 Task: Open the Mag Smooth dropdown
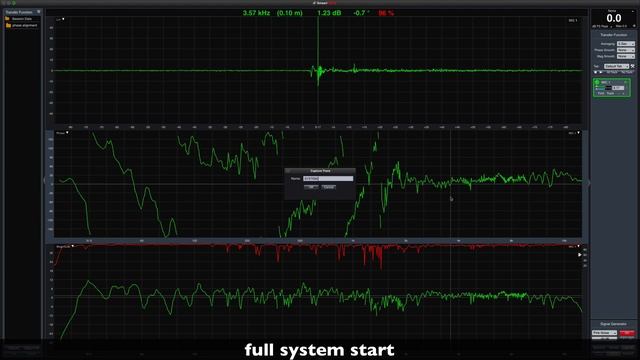[x=626, y=56]
